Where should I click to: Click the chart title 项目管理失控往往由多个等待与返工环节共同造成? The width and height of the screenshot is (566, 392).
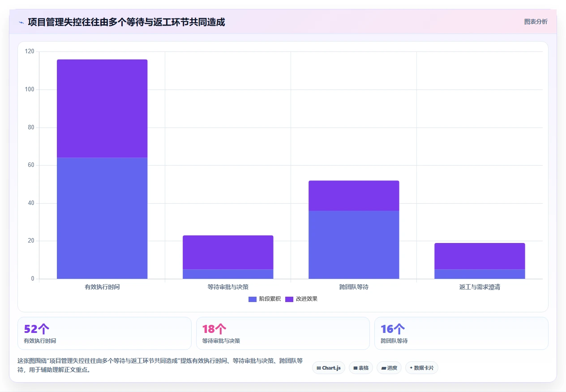click(x=126, y=22)
